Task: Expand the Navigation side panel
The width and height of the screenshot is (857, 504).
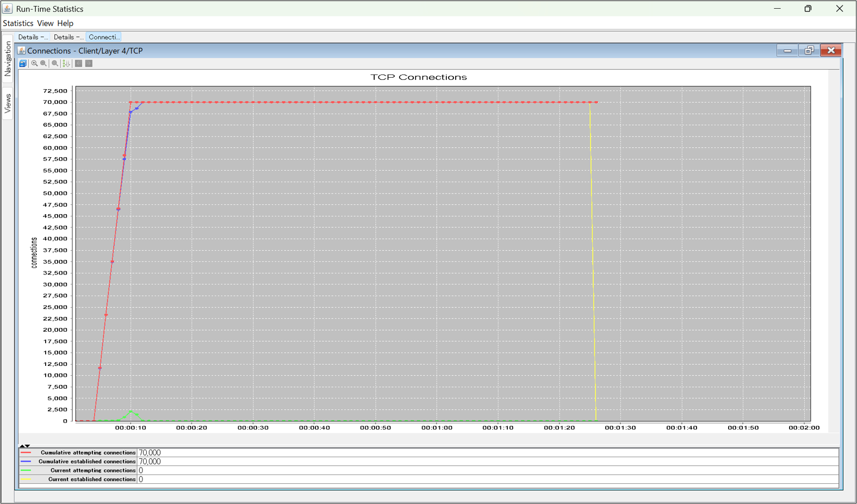Action: [8, 58]
